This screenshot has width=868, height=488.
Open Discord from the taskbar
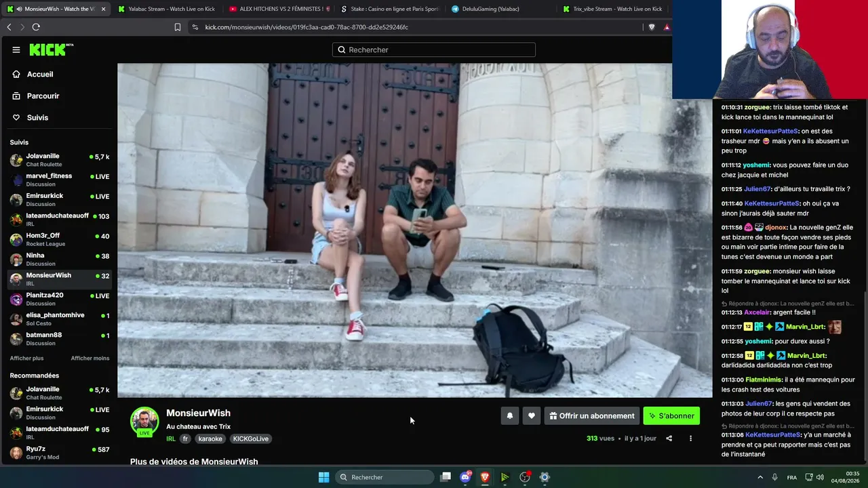click(x=466, y=477)
